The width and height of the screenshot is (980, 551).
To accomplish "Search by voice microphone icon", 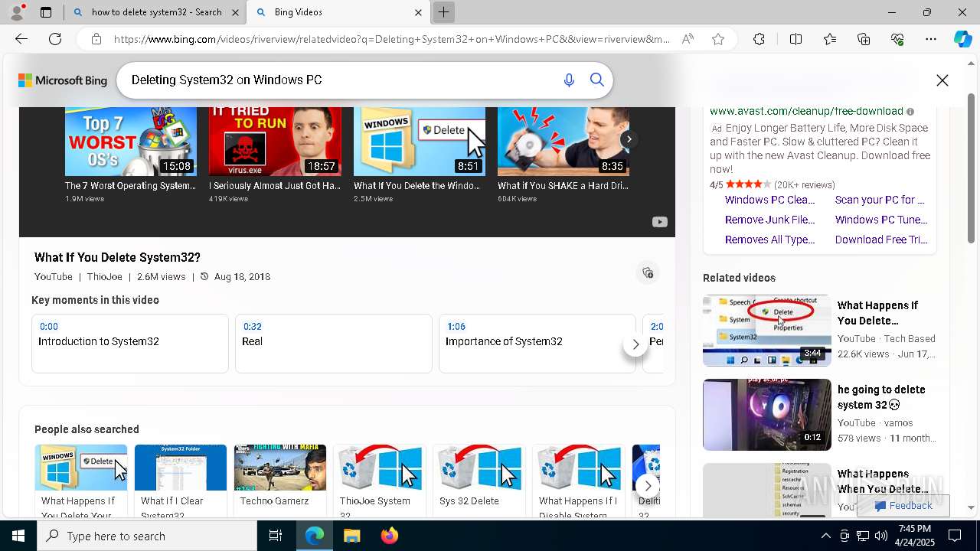I will pos(569,80).
